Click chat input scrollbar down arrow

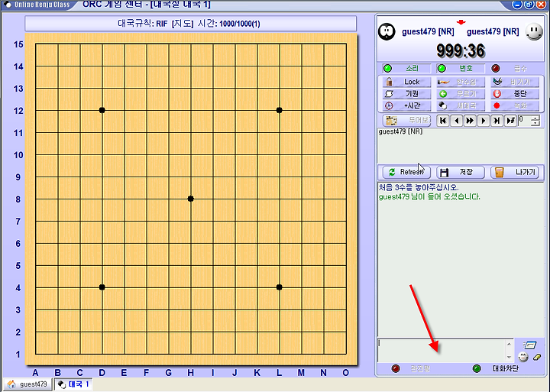[509, 358]
